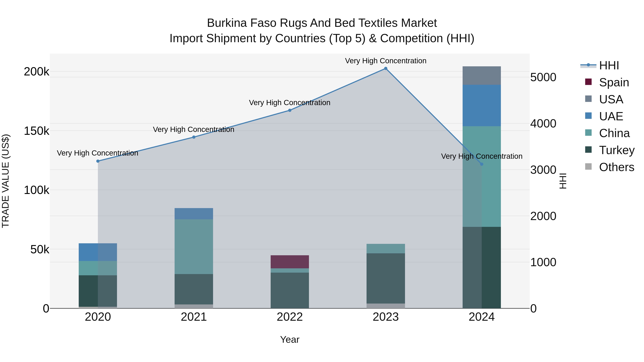Click the Spain segment of the 2022 bar
The width and height of the screenshot is (644, 362).
point(290,262)
